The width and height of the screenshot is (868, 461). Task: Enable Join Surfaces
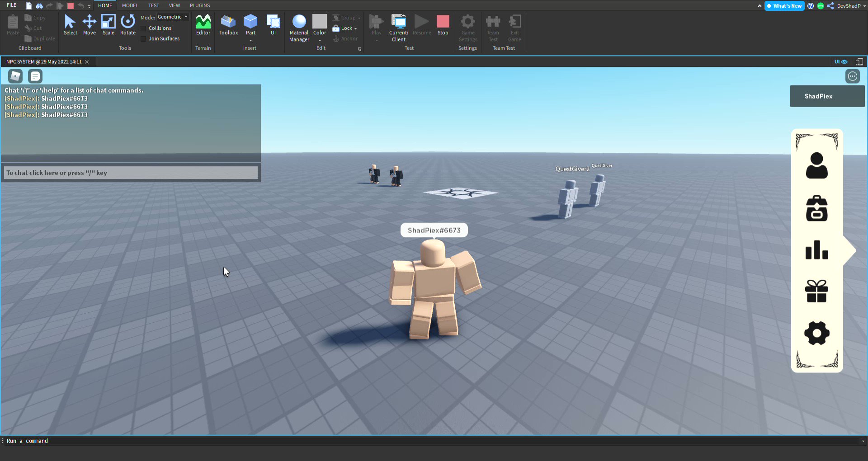pyautogui.click(x=142, y=38)
